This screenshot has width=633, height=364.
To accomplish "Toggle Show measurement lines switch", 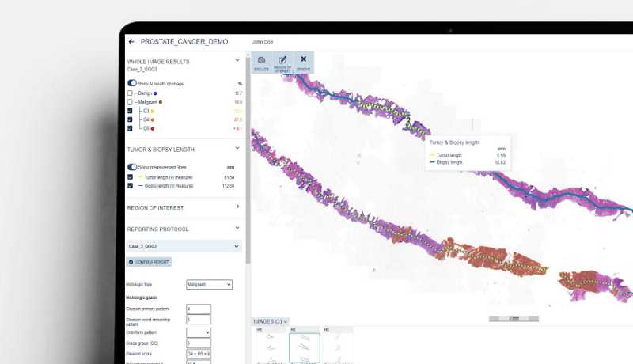I will [132, 167].
